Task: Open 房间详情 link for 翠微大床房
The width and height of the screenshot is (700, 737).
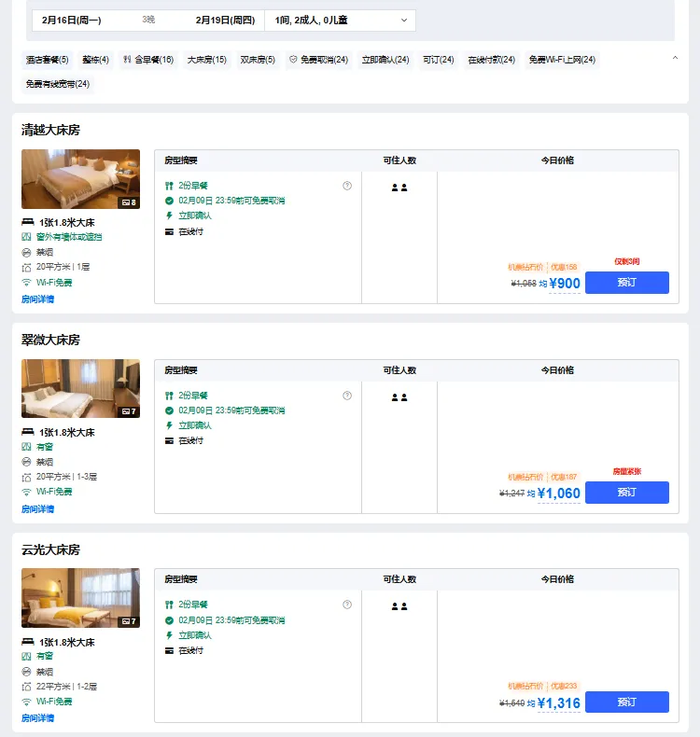Action: point(38,509)
